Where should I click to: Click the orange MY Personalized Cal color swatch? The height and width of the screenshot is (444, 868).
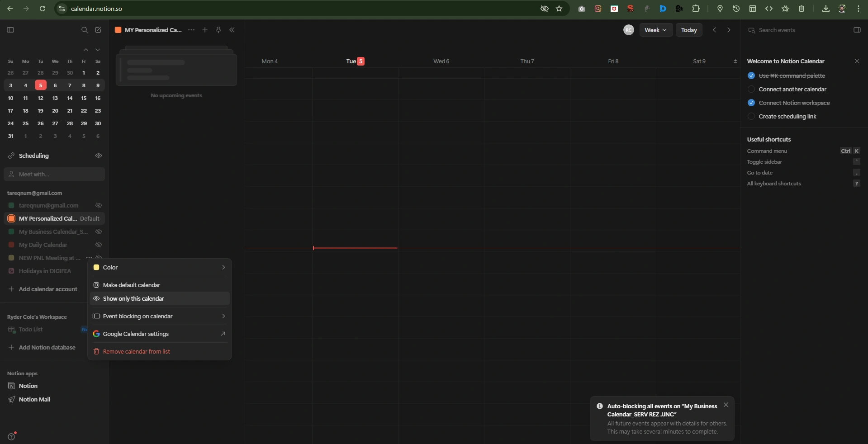[x=11, y=218]
